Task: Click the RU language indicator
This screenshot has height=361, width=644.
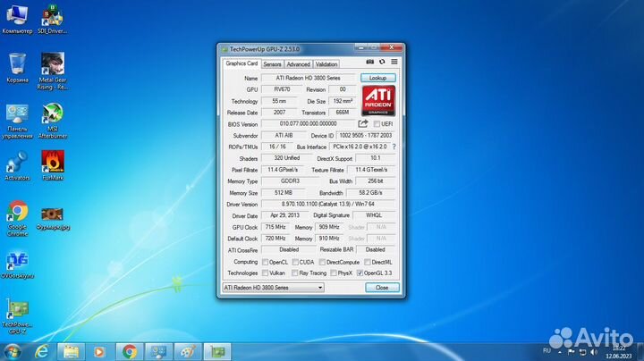Action: 547,351
